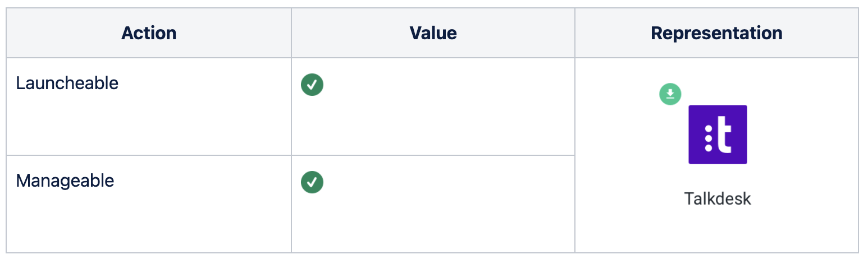Select the Manageable row label

point(65,181)
